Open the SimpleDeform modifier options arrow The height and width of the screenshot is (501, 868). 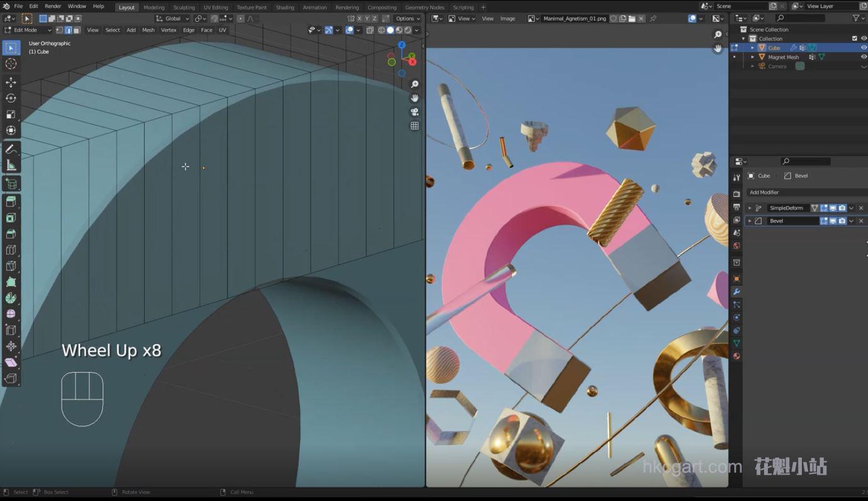pos(851,208)
